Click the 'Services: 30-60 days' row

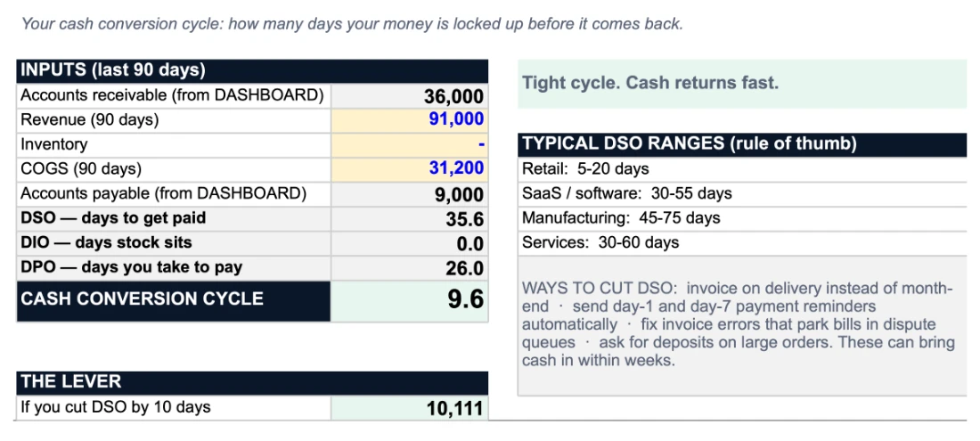[742, 243]
